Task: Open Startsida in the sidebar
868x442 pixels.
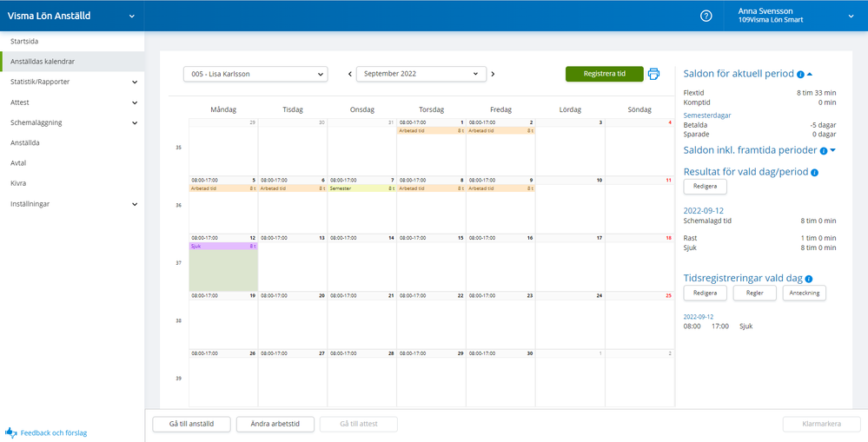Action: [24, 41]
